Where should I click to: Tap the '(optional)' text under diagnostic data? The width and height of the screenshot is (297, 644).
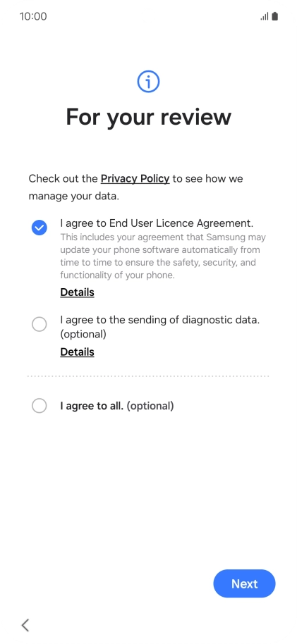coord(83,334)
